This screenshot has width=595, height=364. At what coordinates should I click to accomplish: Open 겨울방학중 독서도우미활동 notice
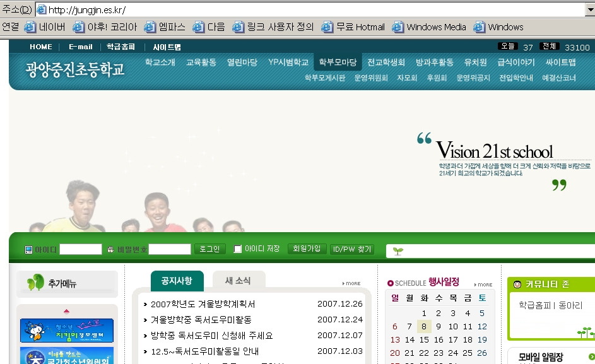point(201,320)
